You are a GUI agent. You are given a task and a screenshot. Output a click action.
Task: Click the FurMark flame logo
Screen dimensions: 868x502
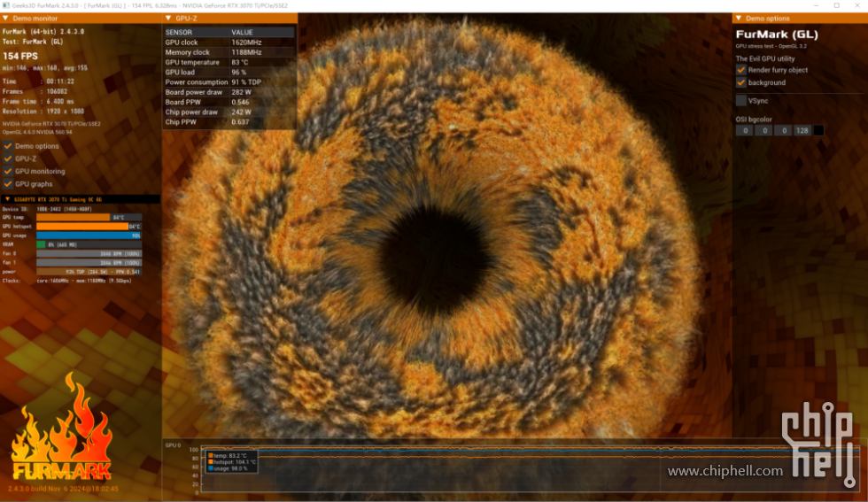(x=62, y=426)
